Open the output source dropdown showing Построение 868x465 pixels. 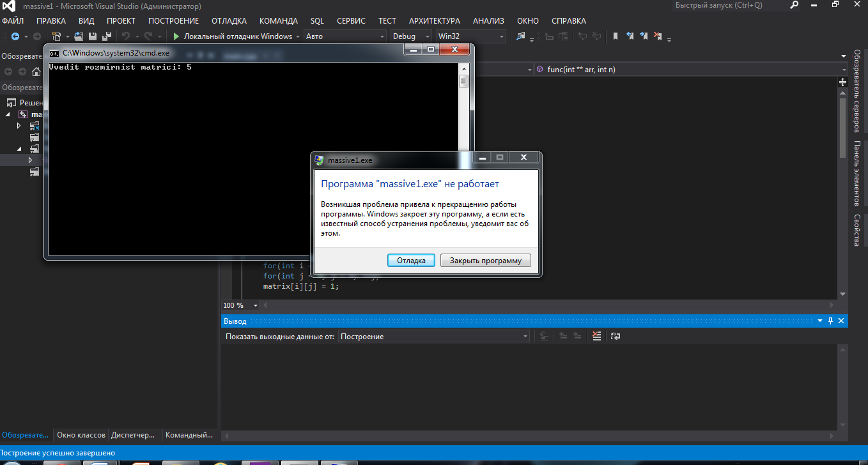434,336
